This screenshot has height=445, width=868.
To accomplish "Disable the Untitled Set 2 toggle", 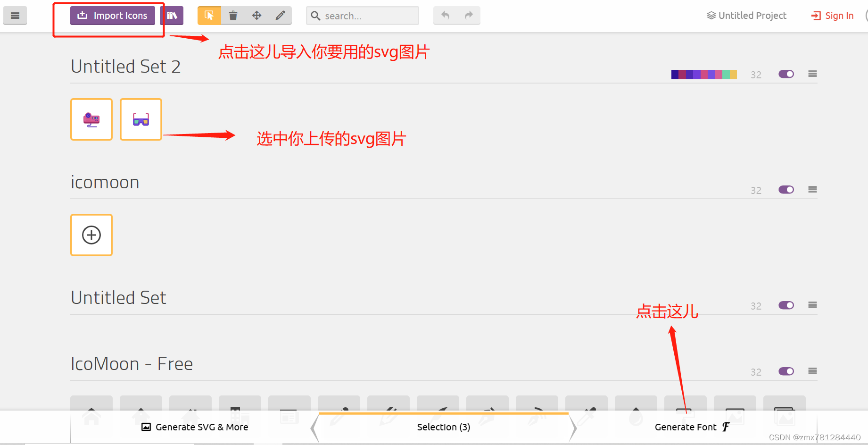I will click(785, 74).
